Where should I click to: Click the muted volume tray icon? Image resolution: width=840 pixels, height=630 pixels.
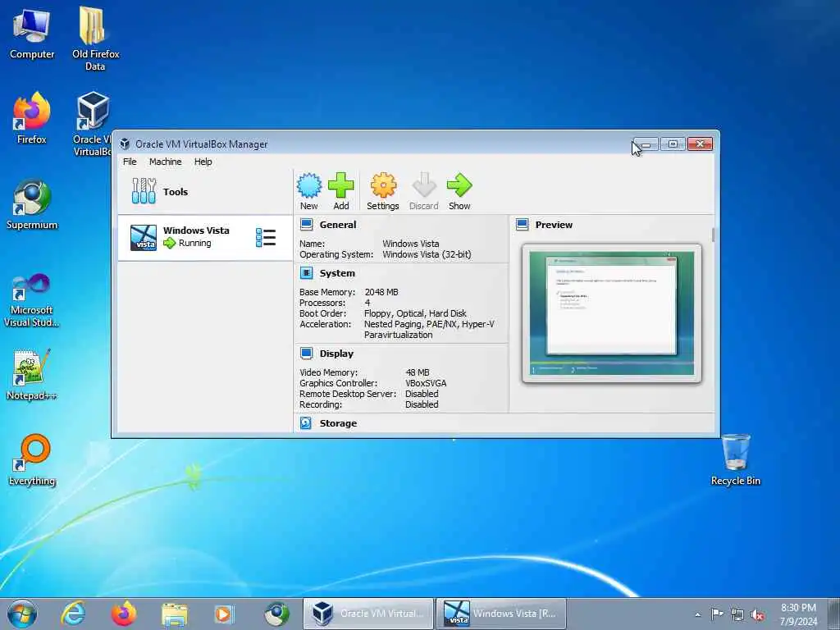(x=757, y=614)
